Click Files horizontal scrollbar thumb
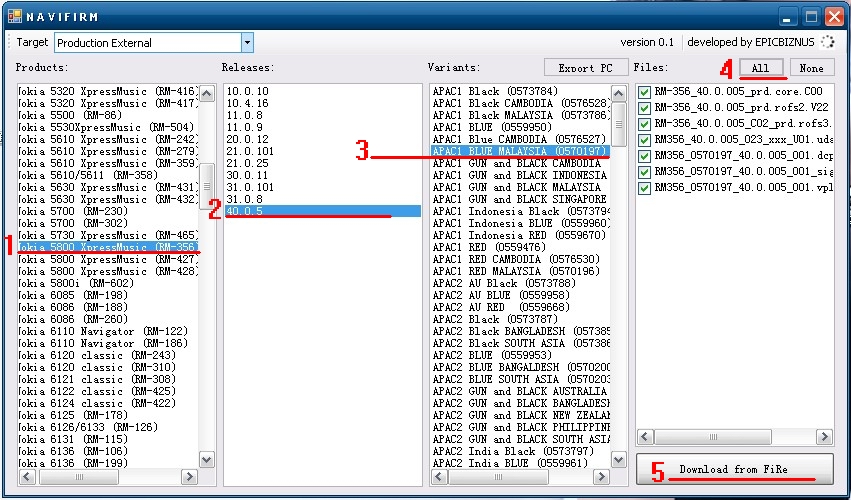 tap(713, 436)
